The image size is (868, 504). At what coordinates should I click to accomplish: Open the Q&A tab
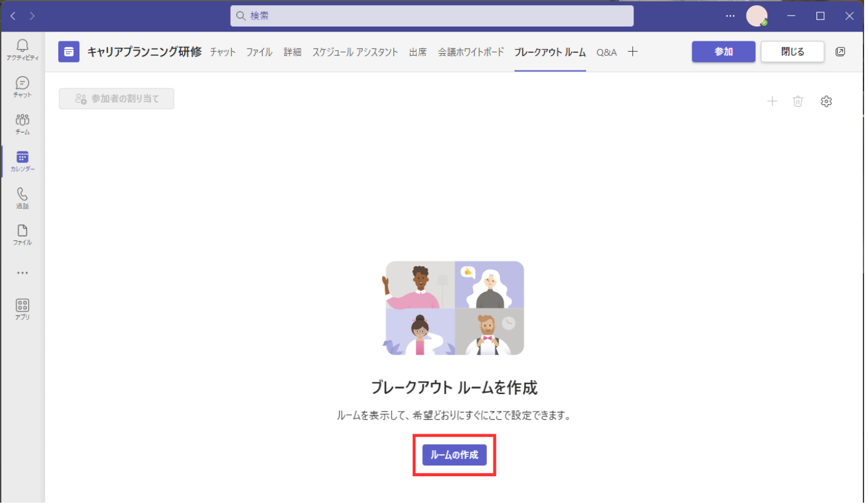click(x=606, y=52)
